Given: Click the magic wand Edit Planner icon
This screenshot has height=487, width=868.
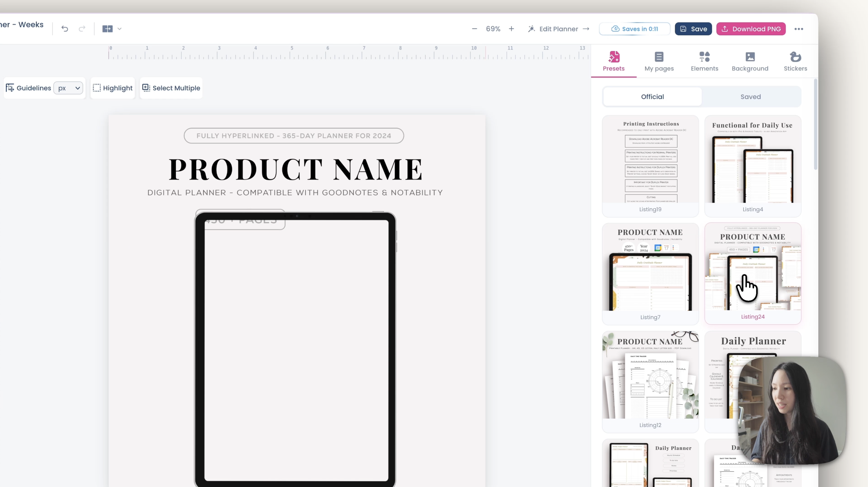Looking at the screenshot, I should coord(531,29).
